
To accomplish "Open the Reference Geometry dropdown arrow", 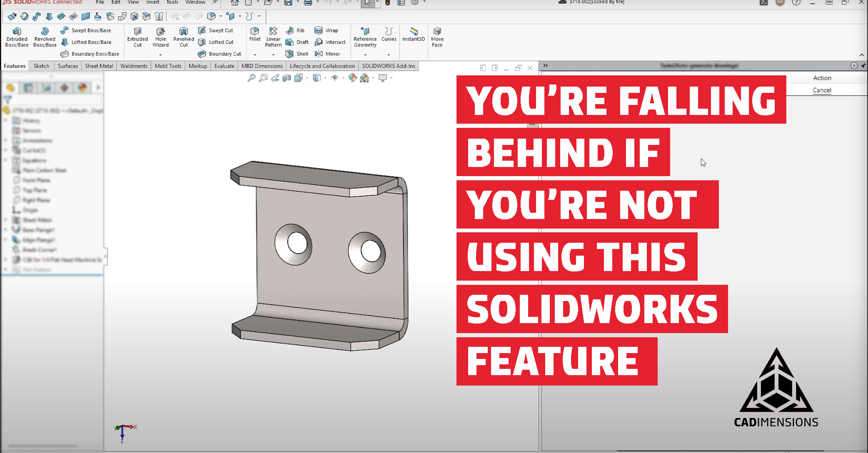I will click(365, 55).
